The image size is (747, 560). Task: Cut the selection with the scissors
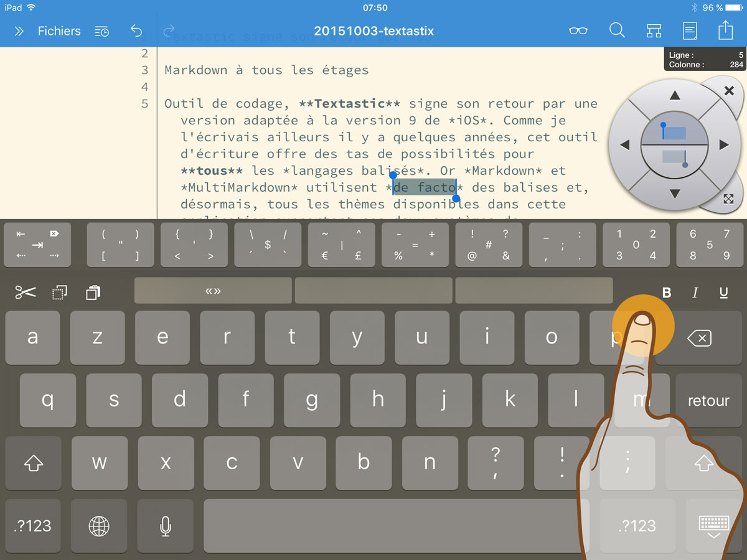26,292
